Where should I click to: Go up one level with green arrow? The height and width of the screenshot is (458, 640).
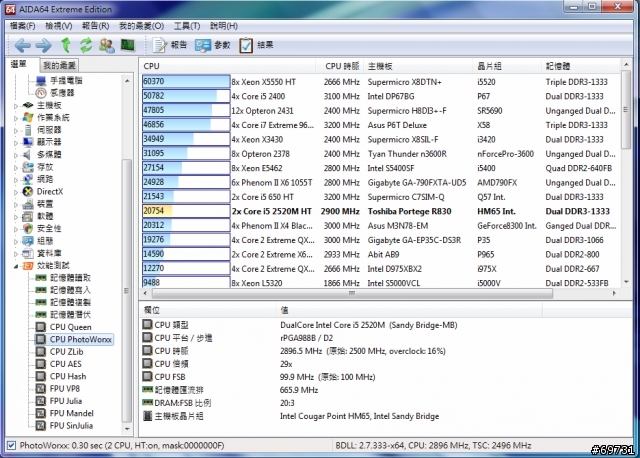pyautogui.click(x=66, y=45)
